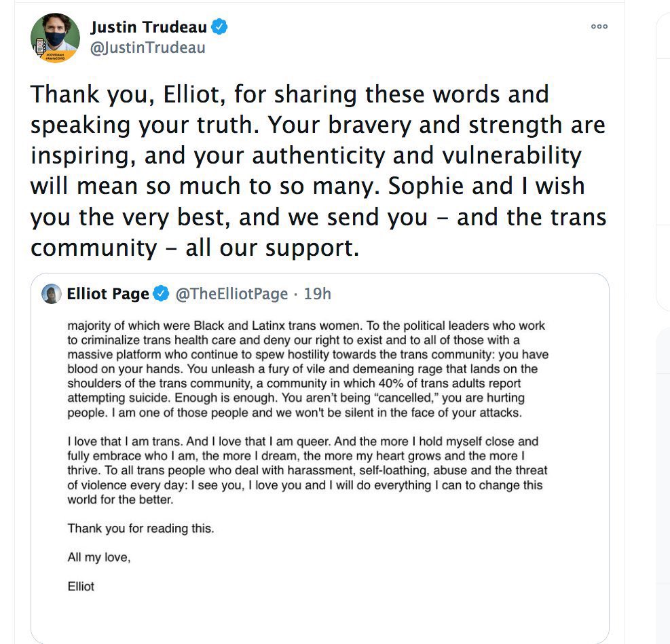Click the word "community" starting the tweet's last line
670x644 pixels.
(x=94, y=248)
